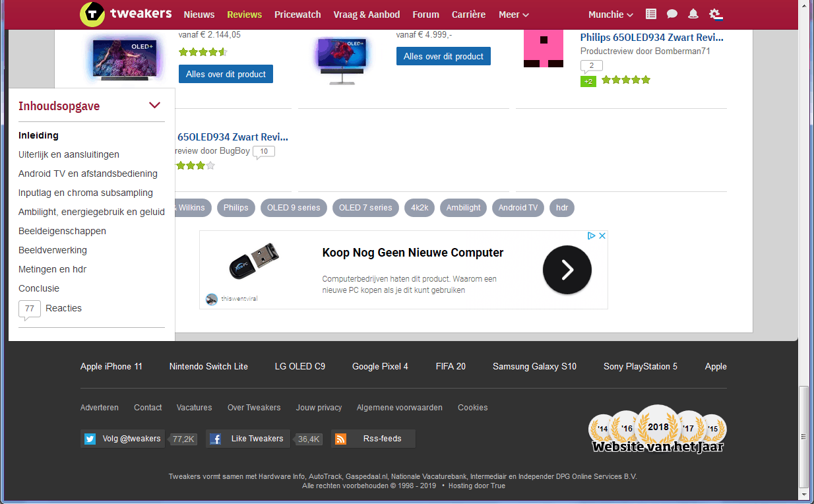Screen dimensions: 814x504
Task: Click the Website van het Jaar award badge
Action: click(658, 430)
